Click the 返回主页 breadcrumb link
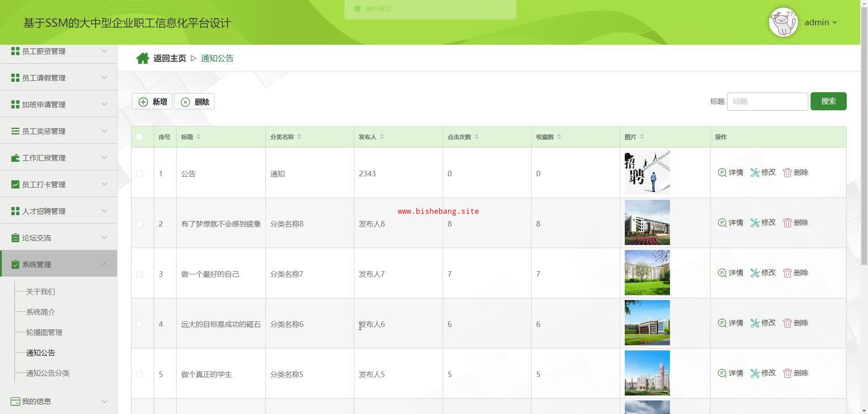Viewport: 868px width, 414px height. [170, 58]
